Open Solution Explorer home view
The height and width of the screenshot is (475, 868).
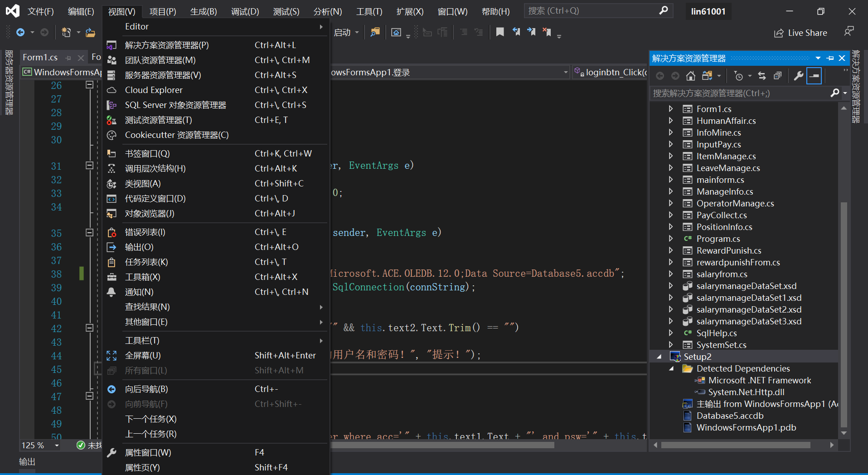(691, 76)
